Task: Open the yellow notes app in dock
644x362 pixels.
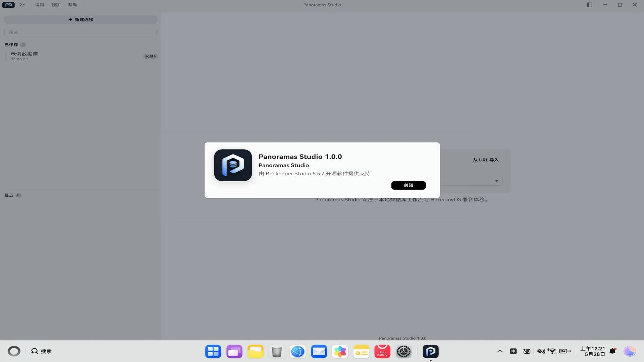Action: pyautogui.click(x=361, y=351)
